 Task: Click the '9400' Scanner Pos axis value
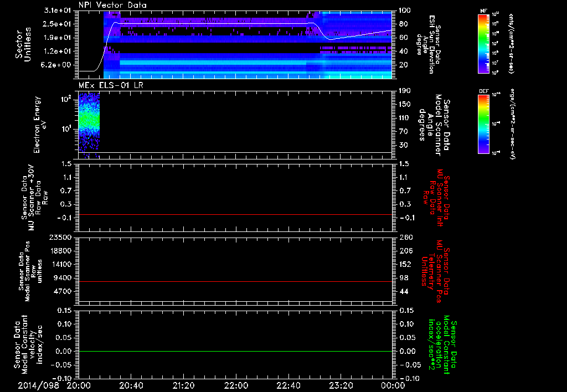[x=63, y=278]
